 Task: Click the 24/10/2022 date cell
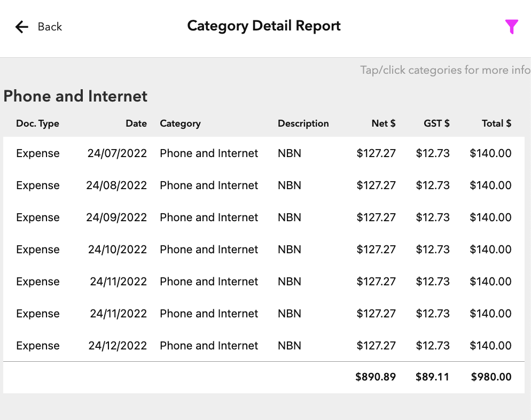(117, 250)
